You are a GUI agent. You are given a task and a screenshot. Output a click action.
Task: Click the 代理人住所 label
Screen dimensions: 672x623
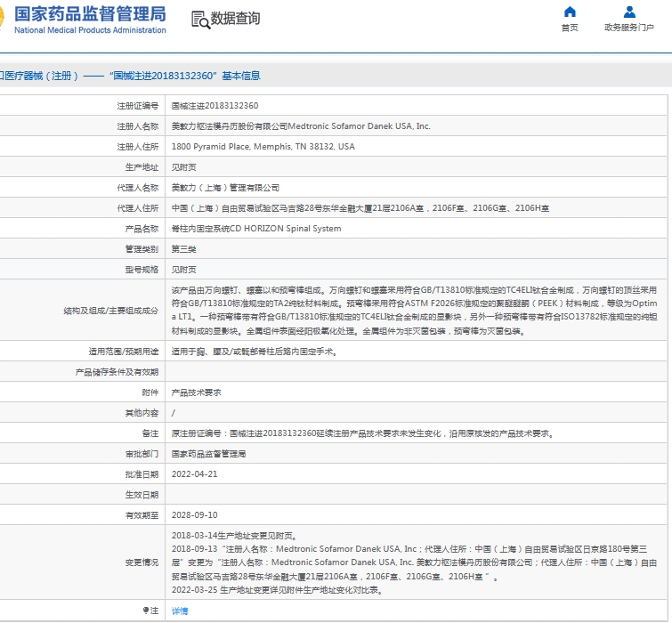coord(138,207)
